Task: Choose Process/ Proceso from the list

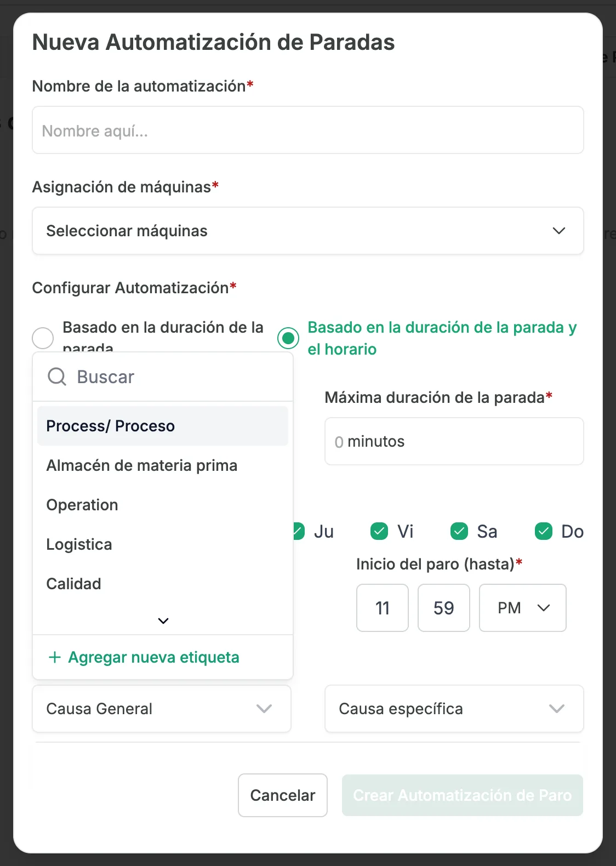Action: pos(163,426)
